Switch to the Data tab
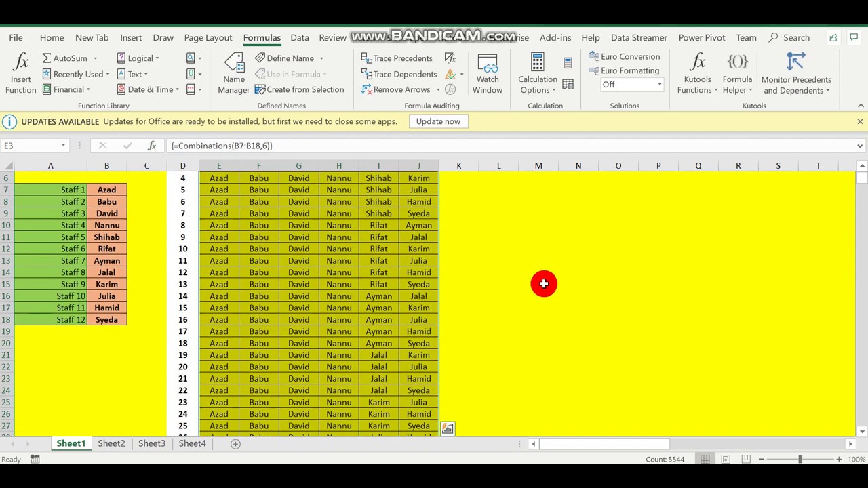Viewport: 868px width, 488px height. point(300,38)
